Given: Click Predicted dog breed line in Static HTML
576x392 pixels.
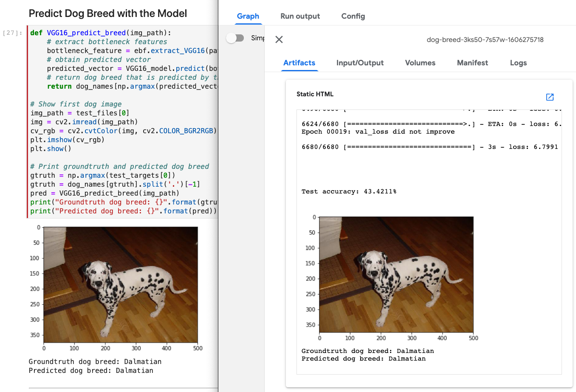Looking at the screenshot, I should [364, 359].
